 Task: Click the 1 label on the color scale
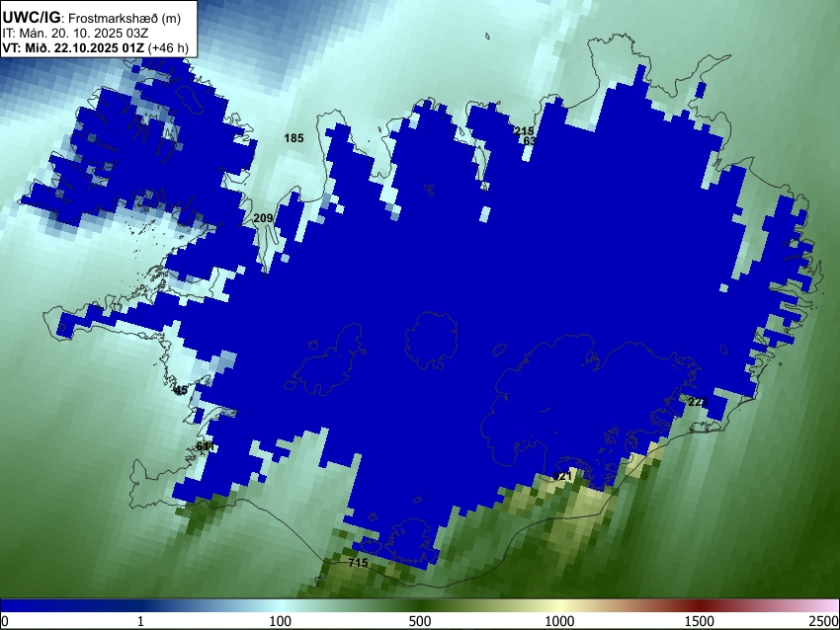coord(140,621)
